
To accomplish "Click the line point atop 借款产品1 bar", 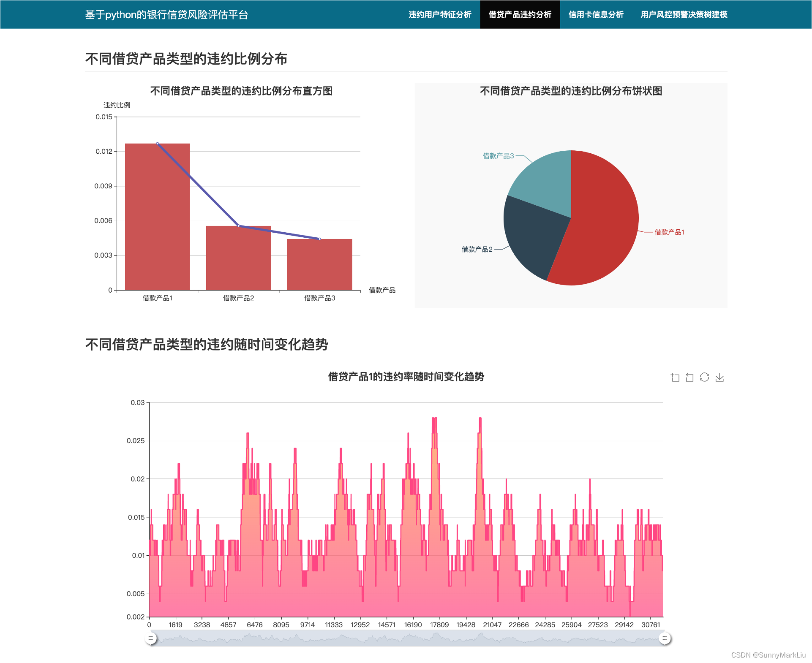I will [157, 144].
